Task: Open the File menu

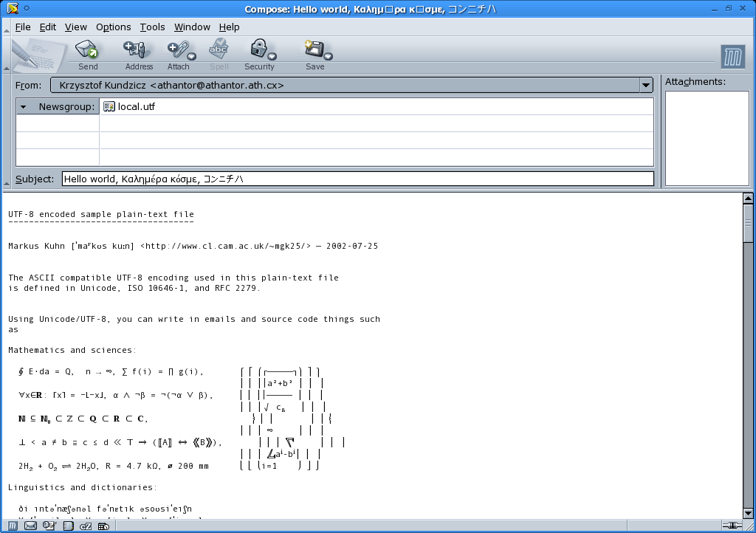Action: 23,27
